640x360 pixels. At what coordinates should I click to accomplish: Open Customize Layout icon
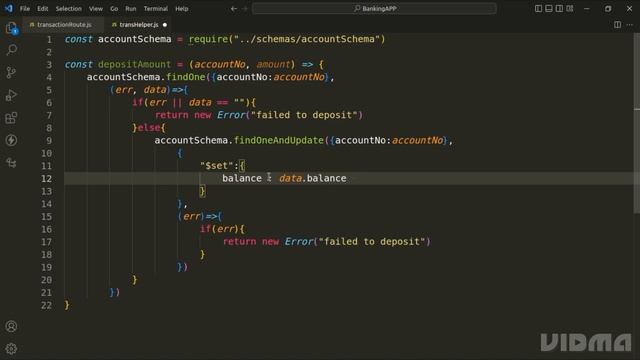(x=570, y=9)
